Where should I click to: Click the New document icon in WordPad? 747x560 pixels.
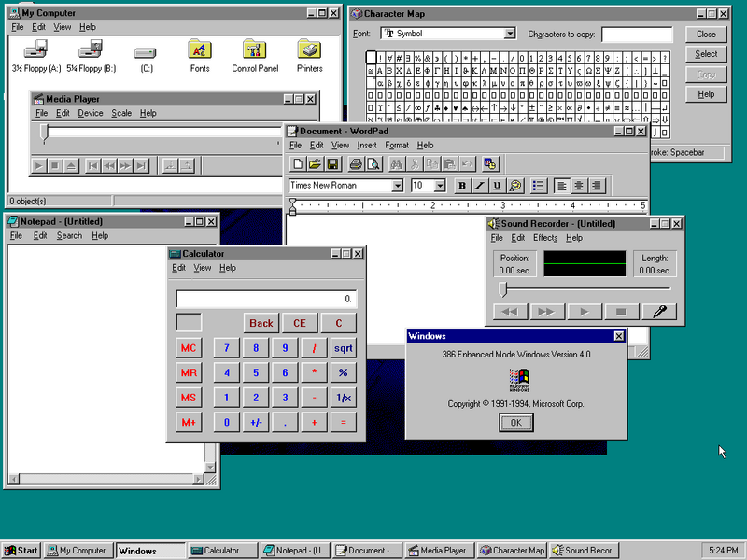point(298,164)
